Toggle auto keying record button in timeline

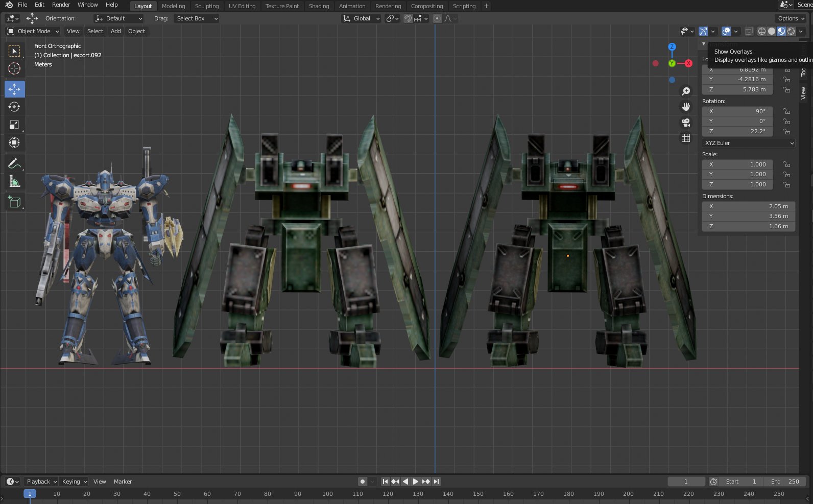[362, 482]
